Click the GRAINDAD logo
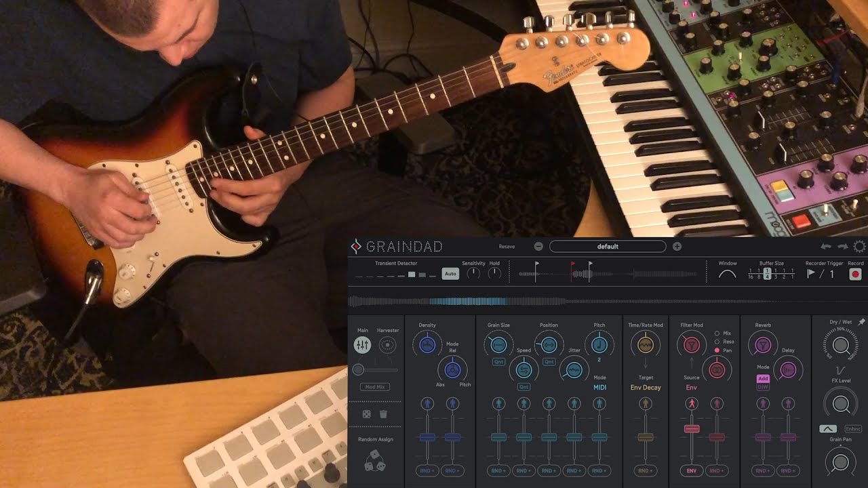 click(396, 247)
